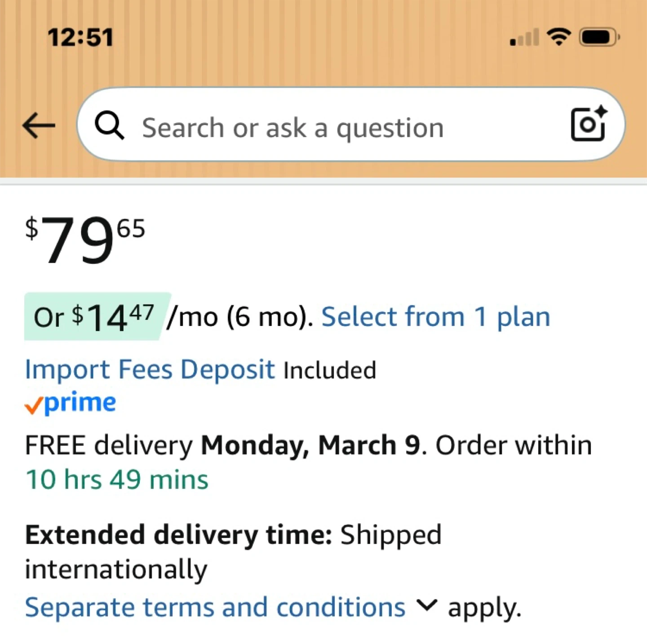Tap the Wi-Fi status icon
Viewport: 647px width, 644px height.
point(558,37)
